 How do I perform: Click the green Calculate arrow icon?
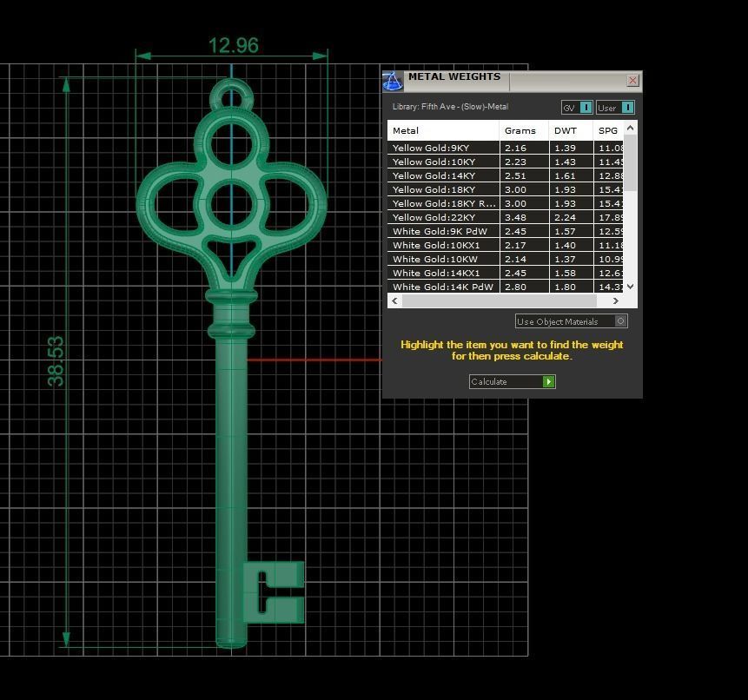[548, 381]
